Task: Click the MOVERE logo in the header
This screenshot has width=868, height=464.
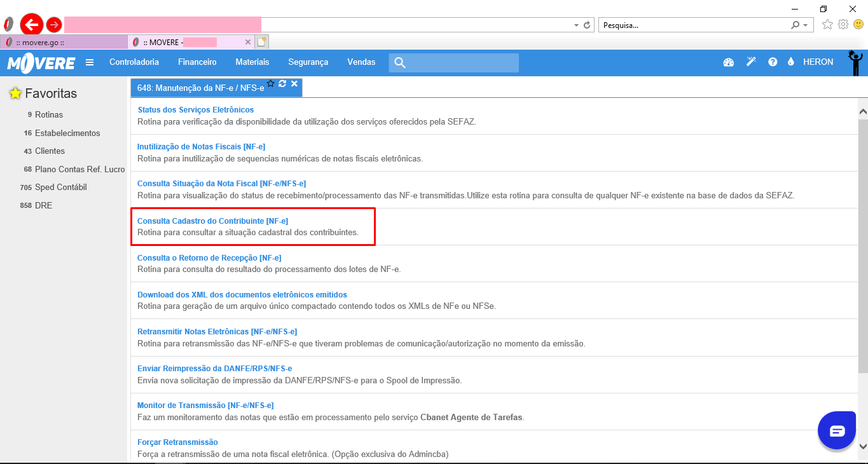Action: 41,62
